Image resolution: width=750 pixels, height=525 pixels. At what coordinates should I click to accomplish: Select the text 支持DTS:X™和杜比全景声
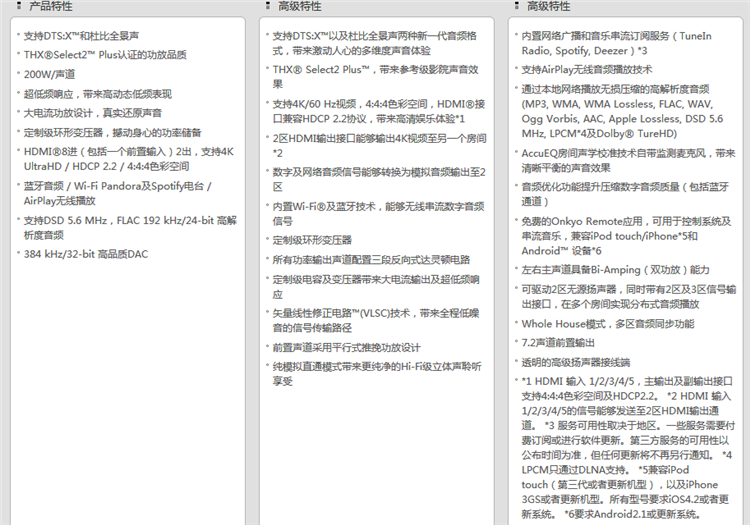[81, 36]
